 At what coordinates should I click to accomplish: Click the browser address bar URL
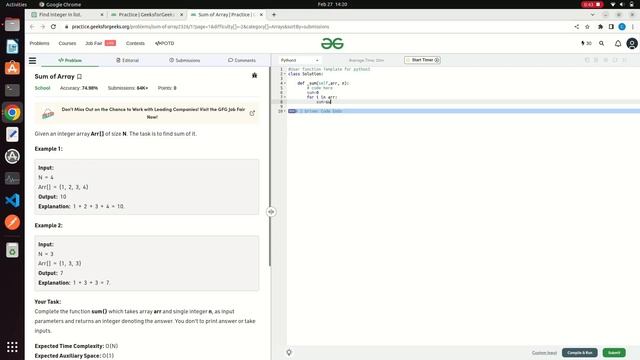[x=200, y=27]
